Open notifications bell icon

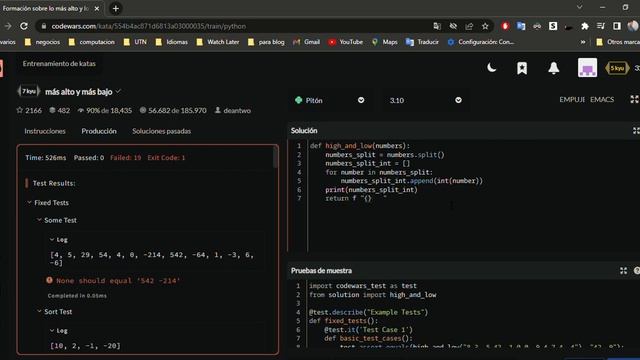point(553,68)
